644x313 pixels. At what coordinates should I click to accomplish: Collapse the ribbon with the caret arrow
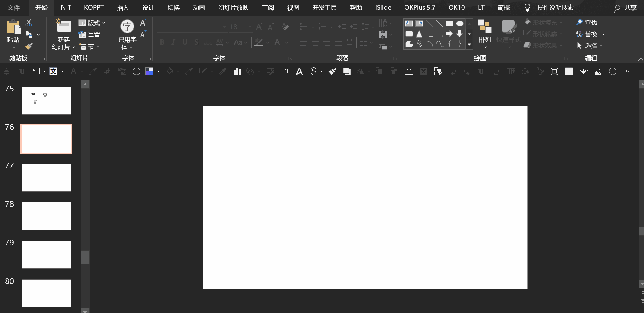click(x=640, y=59)
